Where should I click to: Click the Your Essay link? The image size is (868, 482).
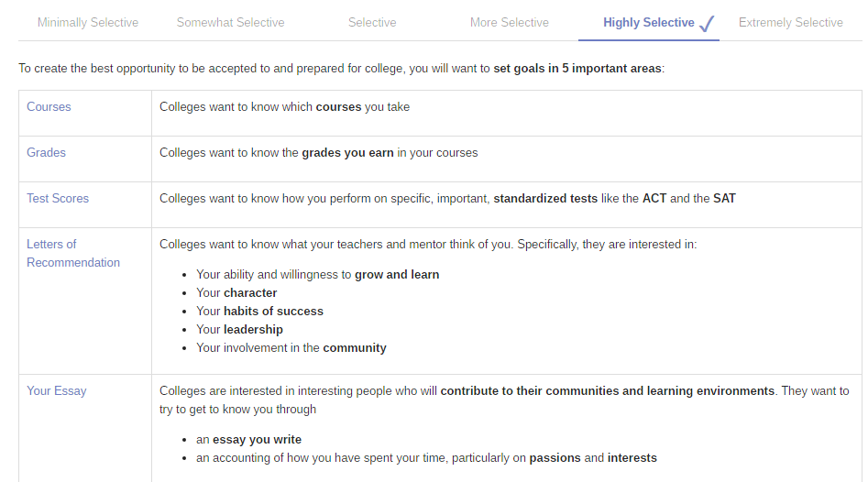[x=56, y=391]
